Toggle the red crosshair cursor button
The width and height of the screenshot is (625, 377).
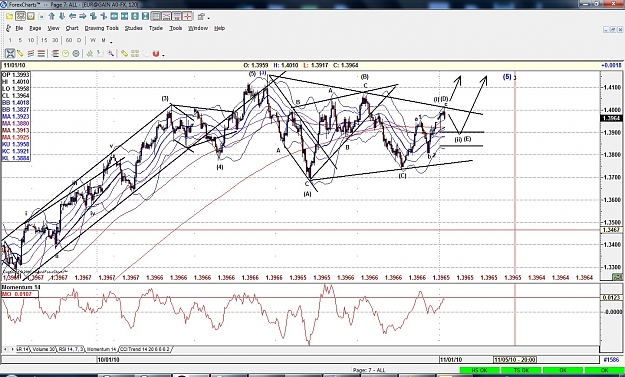187,16
